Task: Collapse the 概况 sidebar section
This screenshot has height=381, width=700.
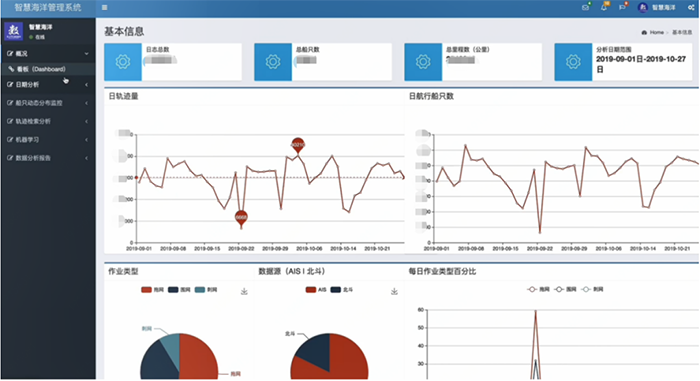Action: pyautogui.click(x=48, y=54)
